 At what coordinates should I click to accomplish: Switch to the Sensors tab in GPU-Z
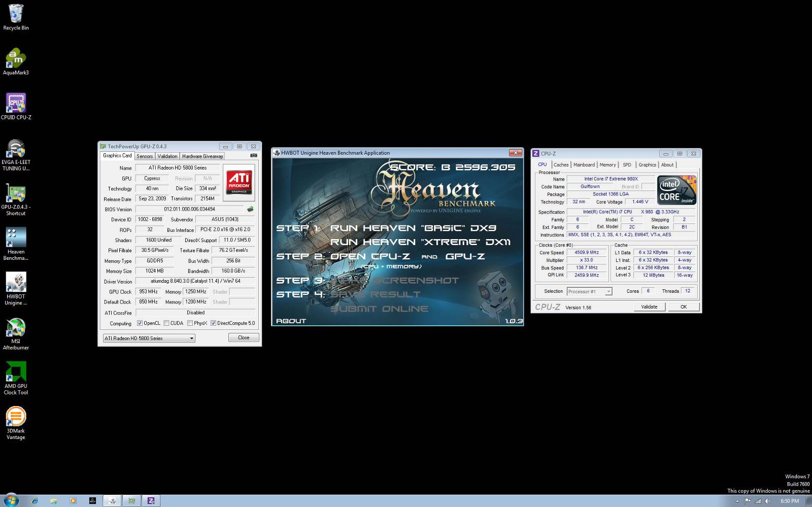[145, 156]
